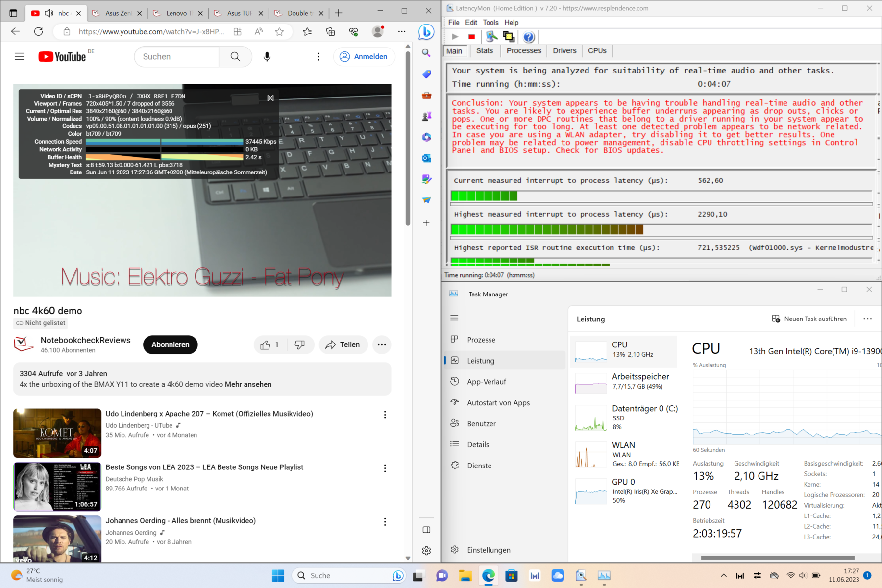Open options menu for Johannes Oerding video

point(385,522)
